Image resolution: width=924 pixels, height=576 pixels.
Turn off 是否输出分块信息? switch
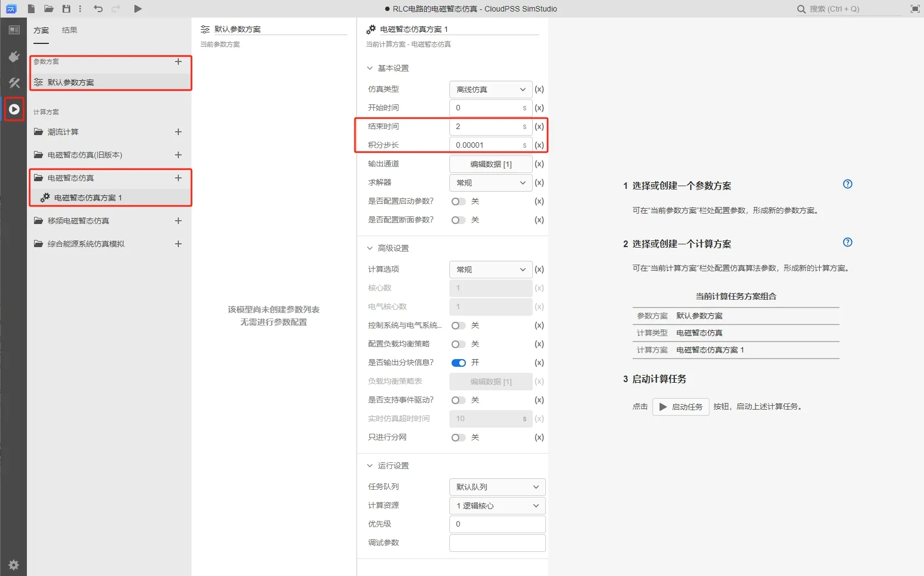458,363
